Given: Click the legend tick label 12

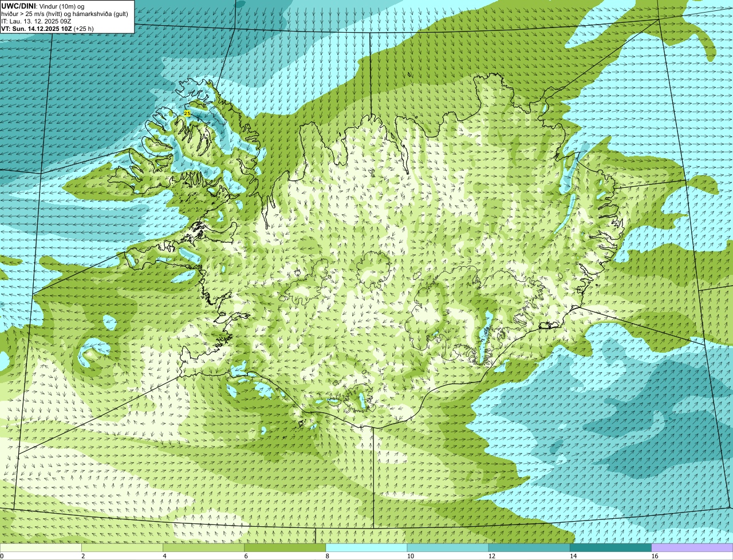Looking at the screenshot, I should pos(491,556).
